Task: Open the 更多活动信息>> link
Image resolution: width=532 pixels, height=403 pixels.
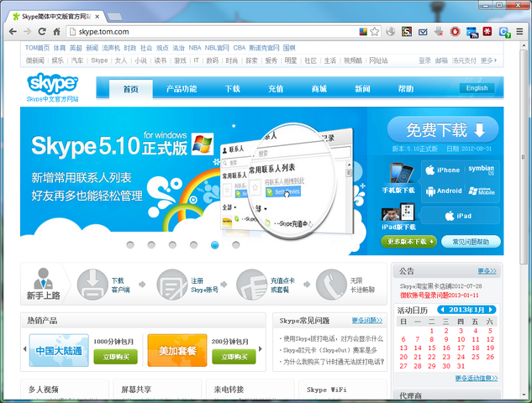Action: click(x=477, y=378)
